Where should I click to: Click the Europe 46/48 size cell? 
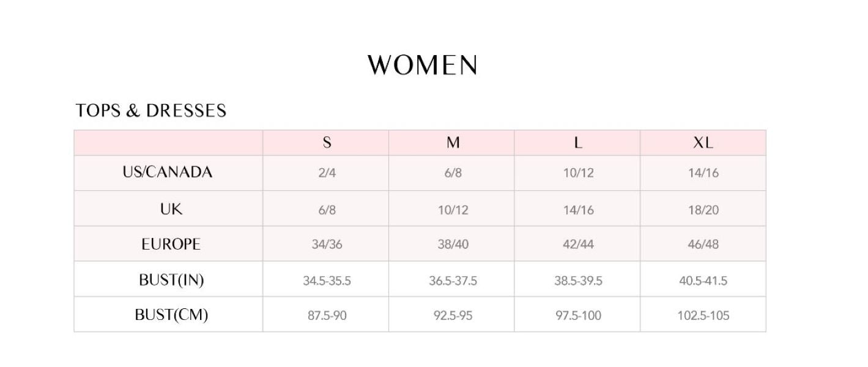[x=703, y=245]
